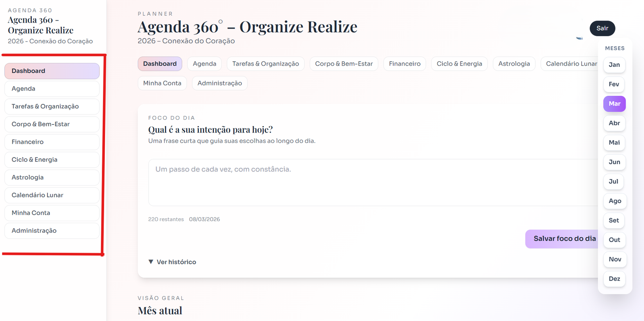Open Administração in the left sidebar
The image size is (644, 321).
pos(52,230)
